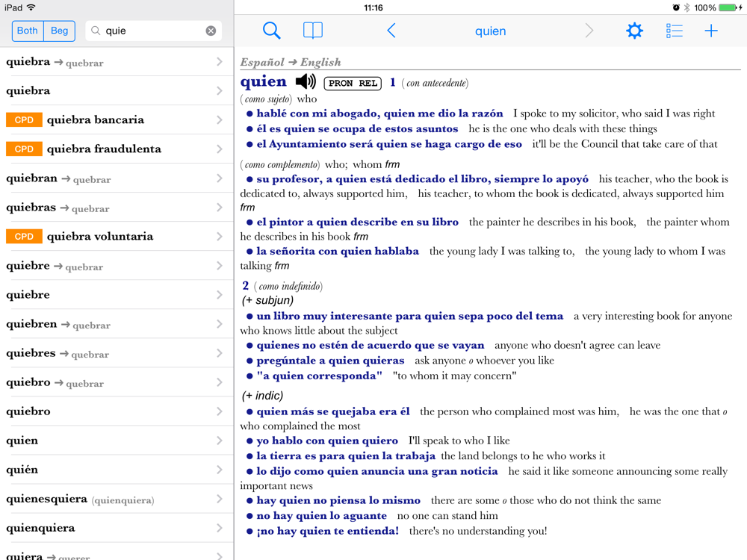Tap chevron on quiebra bancaria row
The image size is (747, 560).
(219, 120)
